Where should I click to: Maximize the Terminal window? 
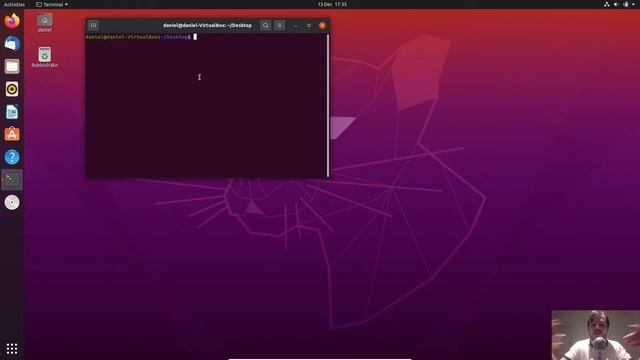(x=309, y=25)
